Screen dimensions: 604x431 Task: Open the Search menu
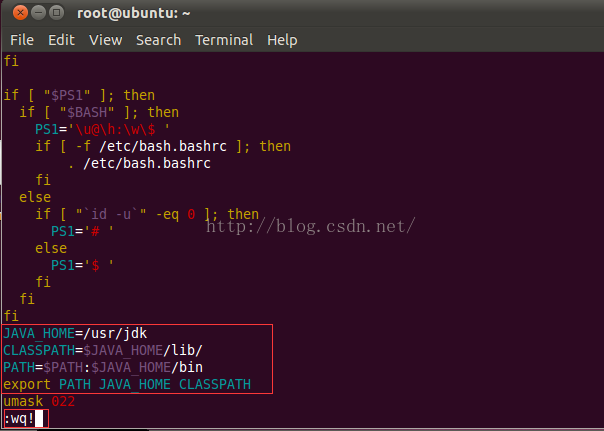(x=158, y=40)
